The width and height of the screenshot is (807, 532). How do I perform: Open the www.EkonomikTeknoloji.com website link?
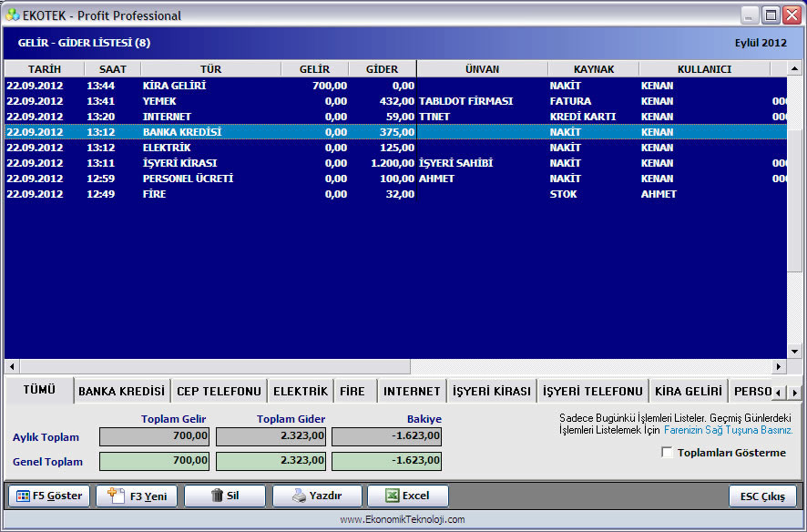pos(403,519)
